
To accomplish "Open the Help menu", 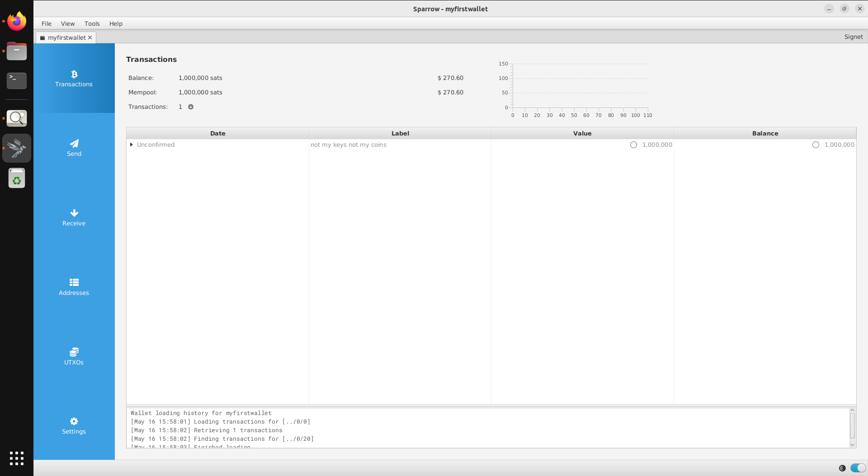I will (x=116, y=23).
